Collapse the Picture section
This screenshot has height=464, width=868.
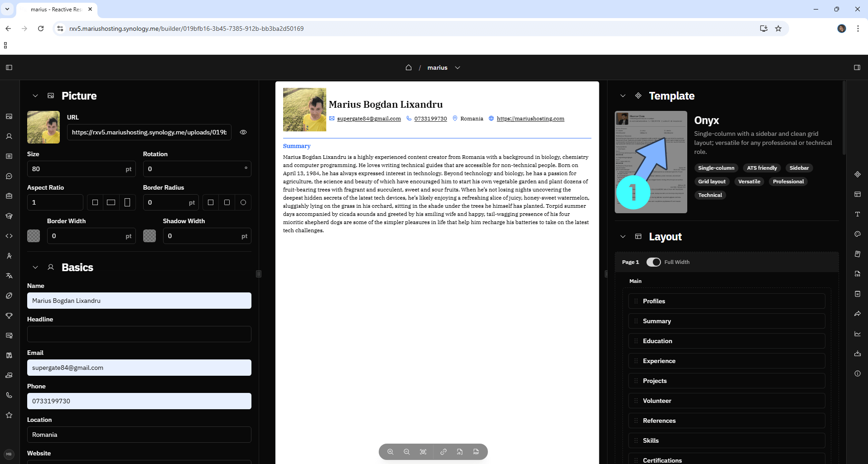pos(35,96)
